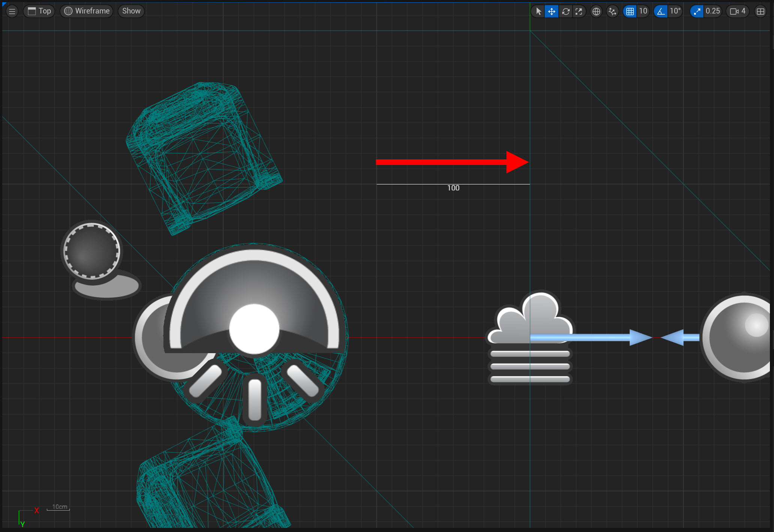774x532 pixels.
Task: Open the Top view perspective dropdown
Action: pyautogui.click(x=39, y=11)
